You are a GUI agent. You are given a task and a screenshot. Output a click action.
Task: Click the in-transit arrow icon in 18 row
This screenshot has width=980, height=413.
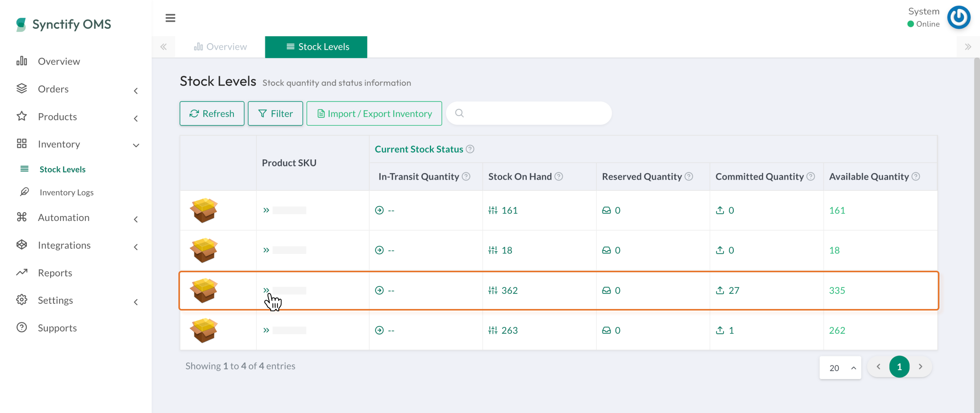(379, 250)
